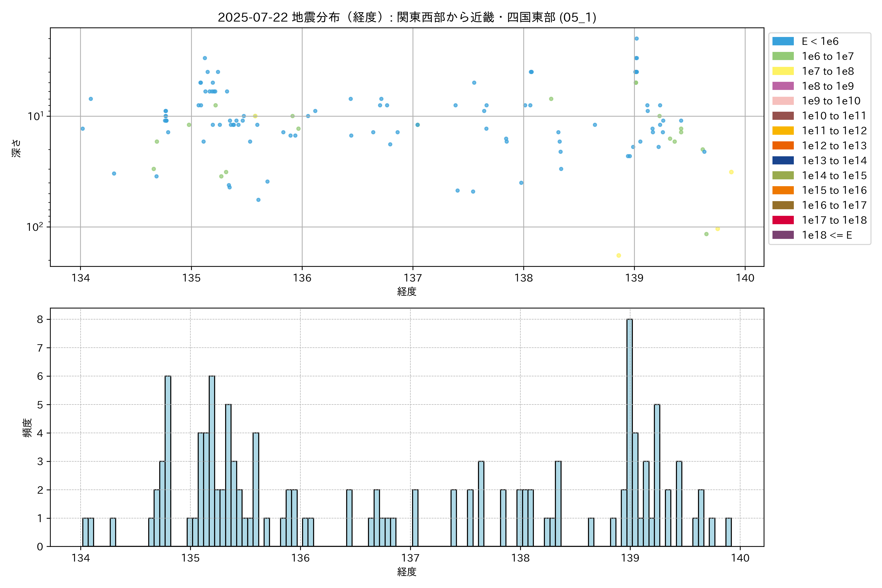Click the yellow 1e7 to 1e8 swatch

(x=783, y=71)
